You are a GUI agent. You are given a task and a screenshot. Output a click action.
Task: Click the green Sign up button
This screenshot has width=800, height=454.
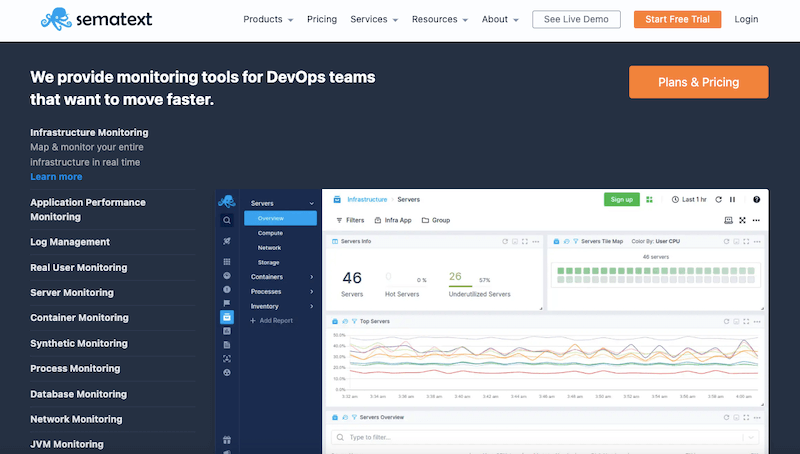[x=621, y=199]
